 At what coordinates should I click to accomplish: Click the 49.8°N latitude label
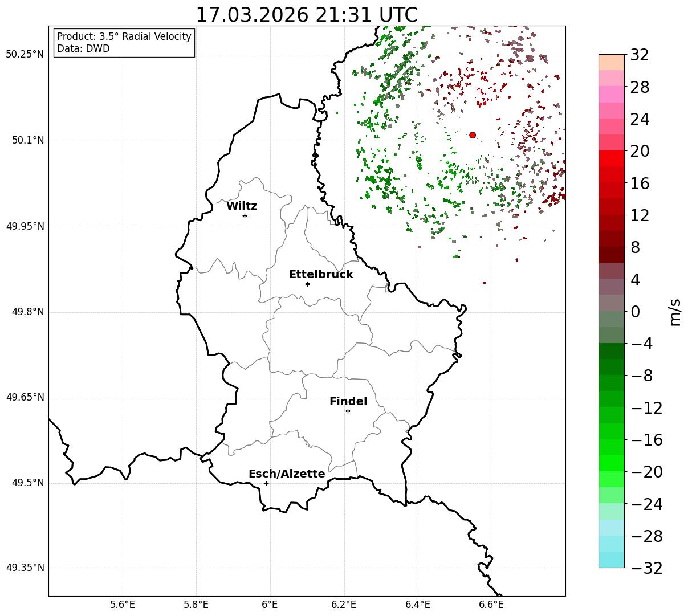coord(27,312)
